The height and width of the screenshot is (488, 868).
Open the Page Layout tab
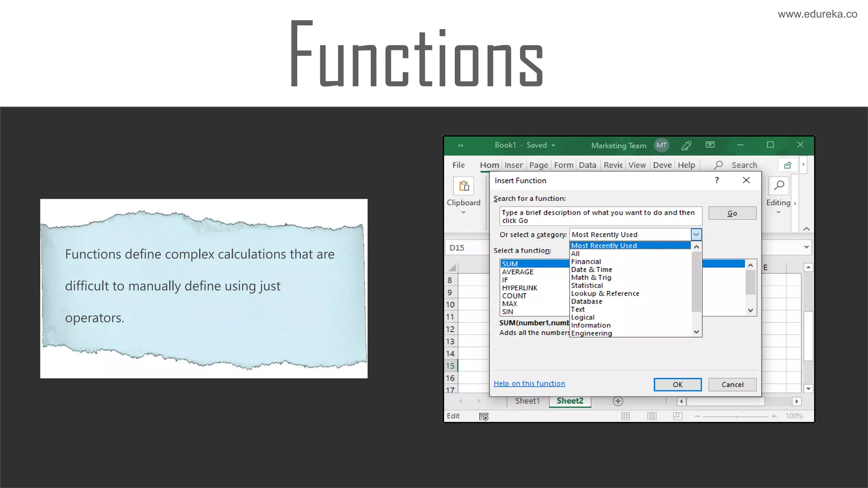pos(539,165)
